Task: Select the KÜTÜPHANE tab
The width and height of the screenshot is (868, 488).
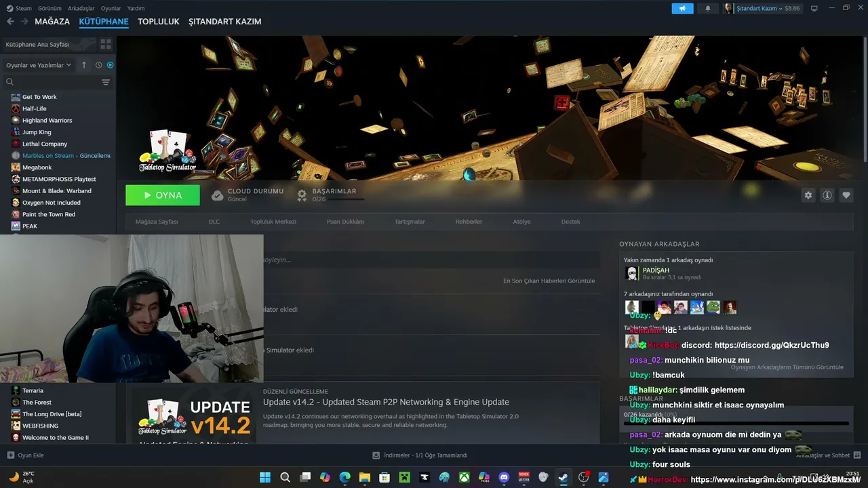Action: (104, 22)
